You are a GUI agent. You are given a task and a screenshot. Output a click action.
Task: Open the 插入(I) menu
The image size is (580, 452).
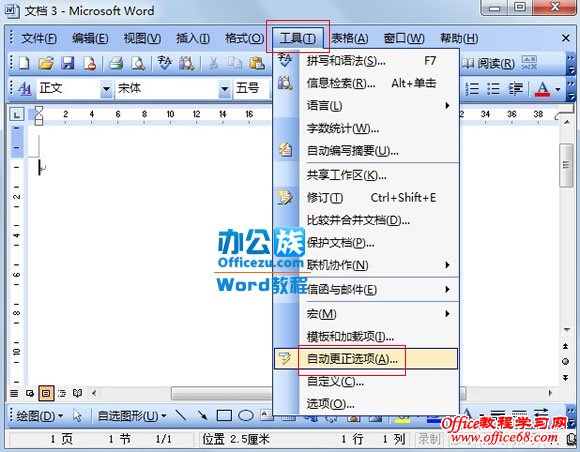click(193, 38)
